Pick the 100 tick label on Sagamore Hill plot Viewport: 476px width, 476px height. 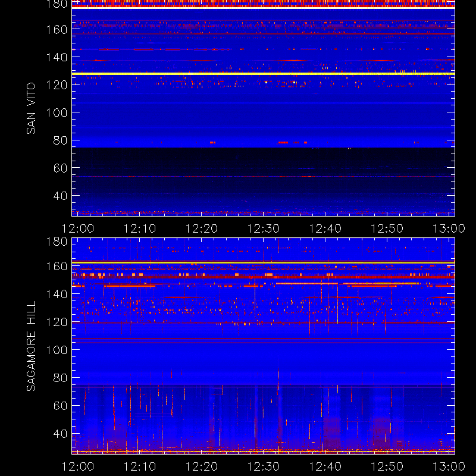coord(57,350)
